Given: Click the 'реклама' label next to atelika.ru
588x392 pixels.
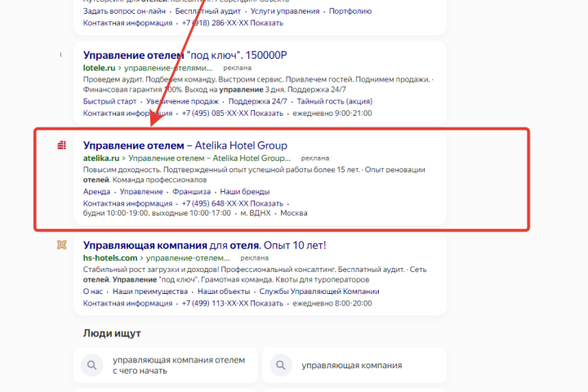Looking at the screenshot, I should coord(315,158).
